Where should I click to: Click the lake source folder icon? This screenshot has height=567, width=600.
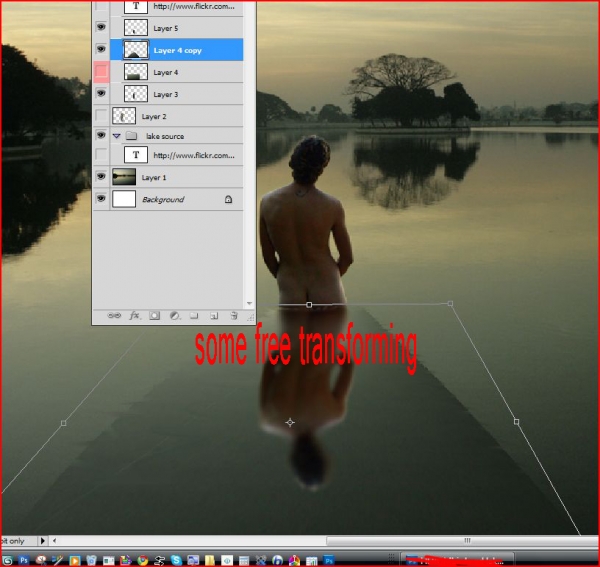[132, 135]
